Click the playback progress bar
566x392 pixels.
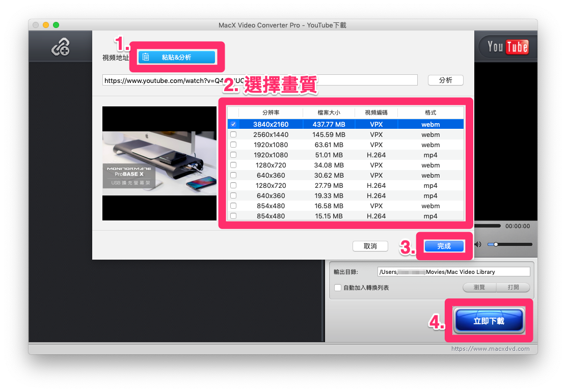click(488, 226)
